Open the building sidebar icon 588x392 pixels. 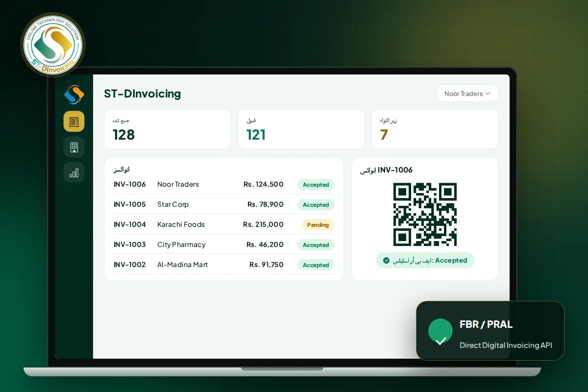74,147
